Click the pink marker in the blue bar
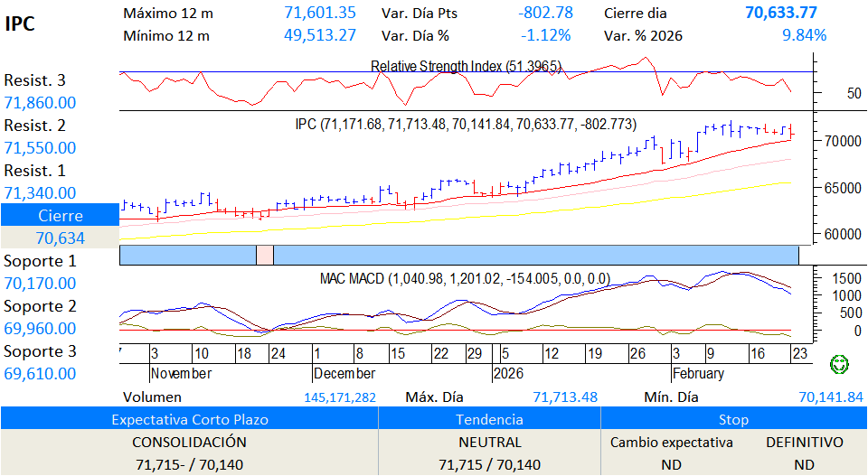Image resolution: width=868 pixels, height=476 pixels. 264,255
